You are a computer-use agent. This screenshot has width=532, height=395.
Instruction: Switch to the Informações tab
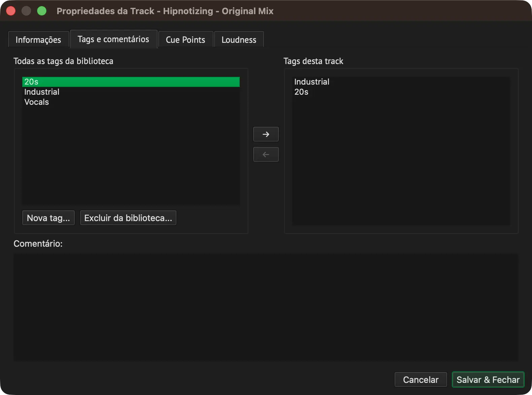point(38,40)
